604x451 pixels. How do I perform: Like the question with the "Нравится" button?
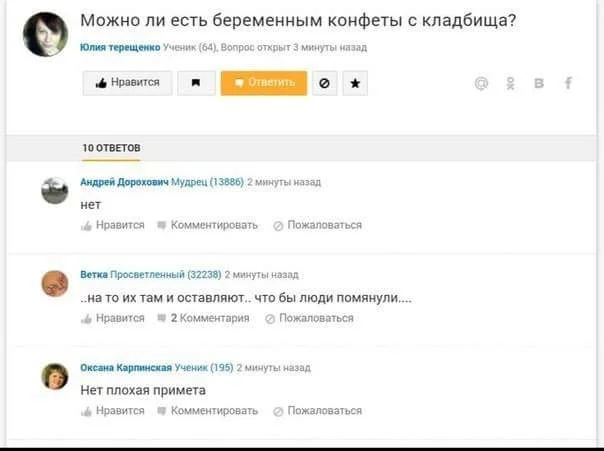coord(127,83)
